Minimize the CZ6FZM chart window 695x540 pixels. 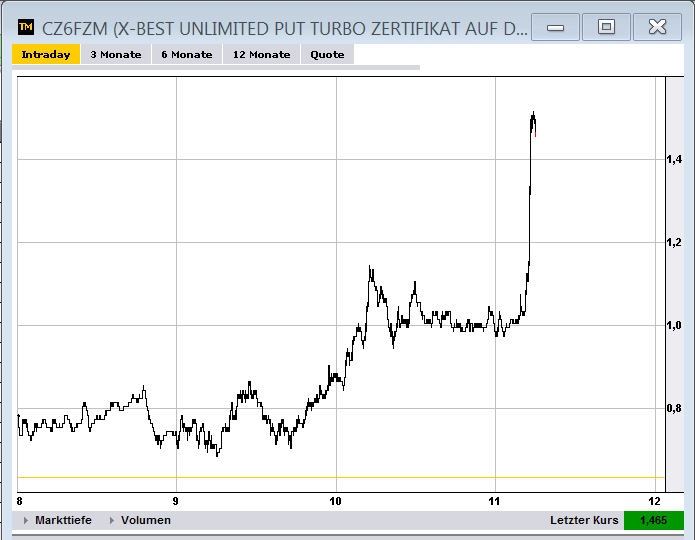point(555,27)
